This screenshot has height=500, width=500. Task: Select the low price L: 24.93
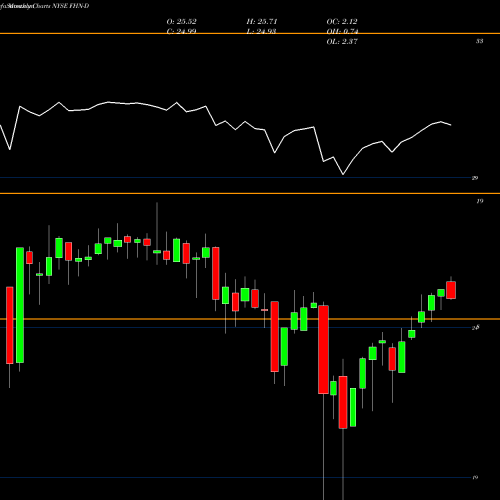pos(262,31)
